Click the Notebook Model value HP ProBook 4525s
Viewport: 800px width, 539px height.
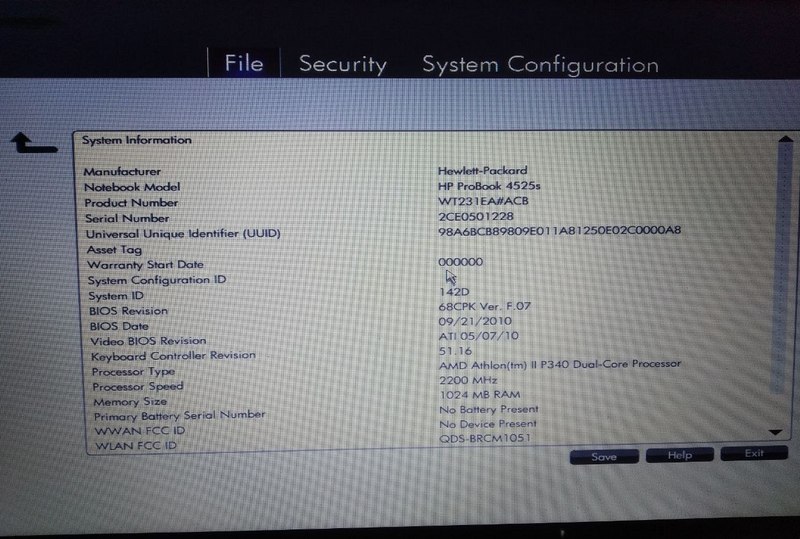pos(488,186)
